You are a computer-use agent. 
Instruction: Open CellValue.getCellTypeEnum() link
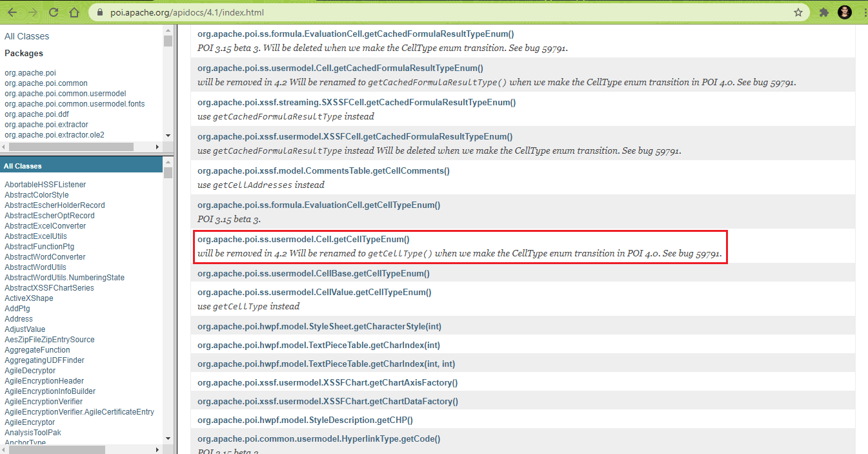click(316, 292)
